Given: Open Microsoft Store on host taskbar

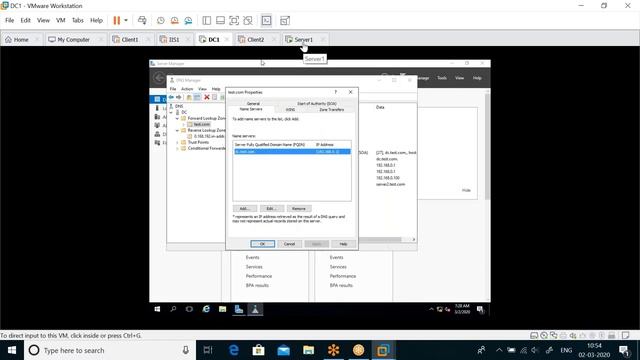Looking at the screenshot, I should click(258, 350).
